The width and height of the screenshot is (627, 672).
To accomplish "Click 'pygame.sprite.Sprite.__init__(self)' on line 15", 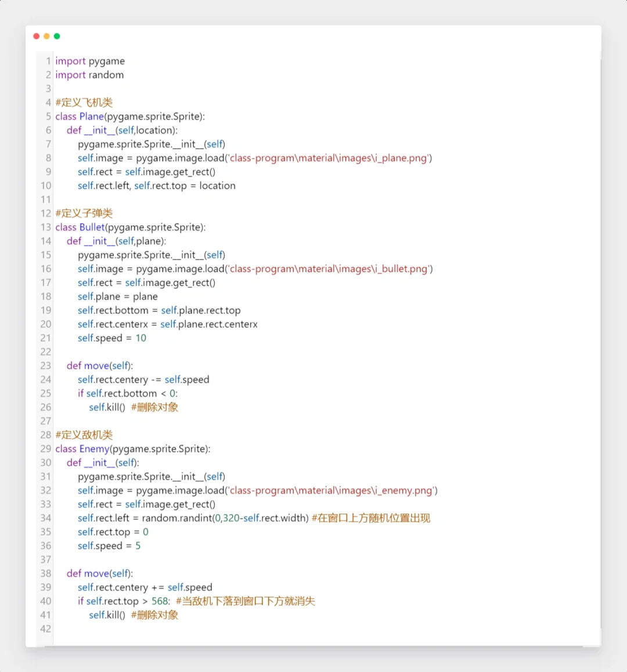I will coord(152,255).
